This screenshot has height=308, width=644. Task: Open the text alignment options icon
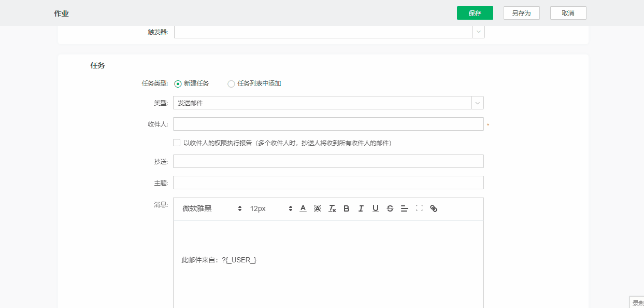pyautogui.click(x=404, y=208)
